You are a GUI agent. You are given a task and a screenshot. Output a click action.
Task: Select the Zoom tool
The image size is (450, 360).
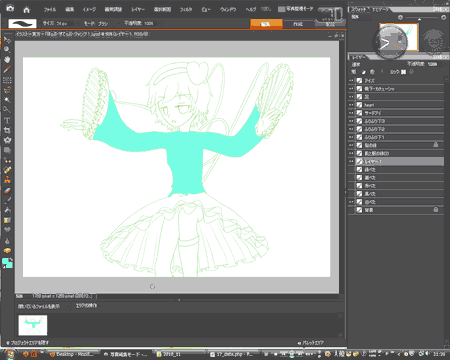(x=7, y=50)
